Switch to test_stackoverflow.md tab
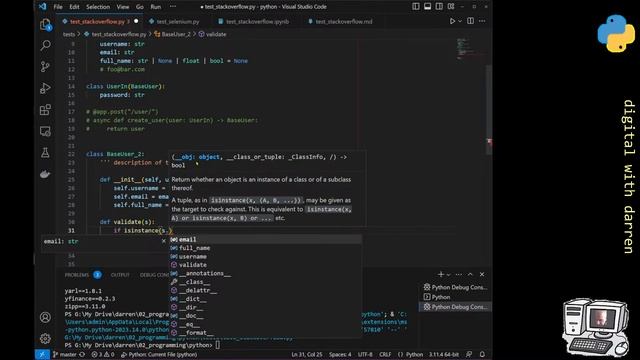The width and height of the screenshot is (640, 360). pyautogui.click(x=344, y=22)
